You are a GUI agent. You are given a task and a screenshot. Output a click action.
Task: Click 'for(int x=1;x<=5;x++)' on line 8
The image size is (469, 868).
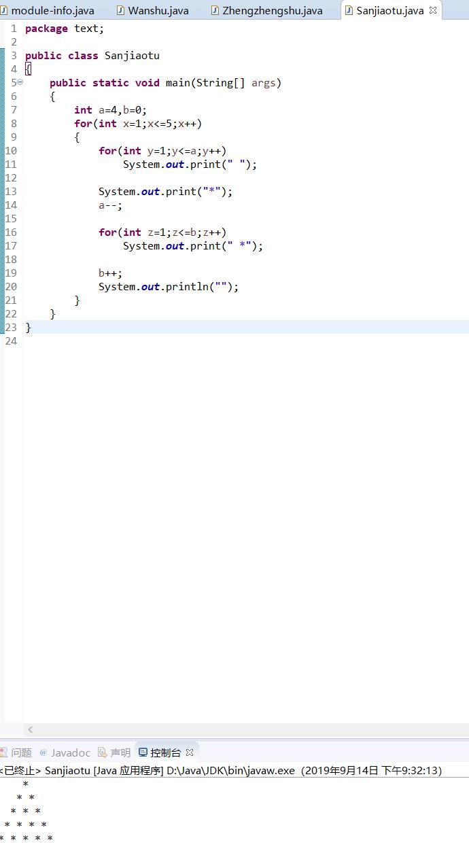coord(138,124)
